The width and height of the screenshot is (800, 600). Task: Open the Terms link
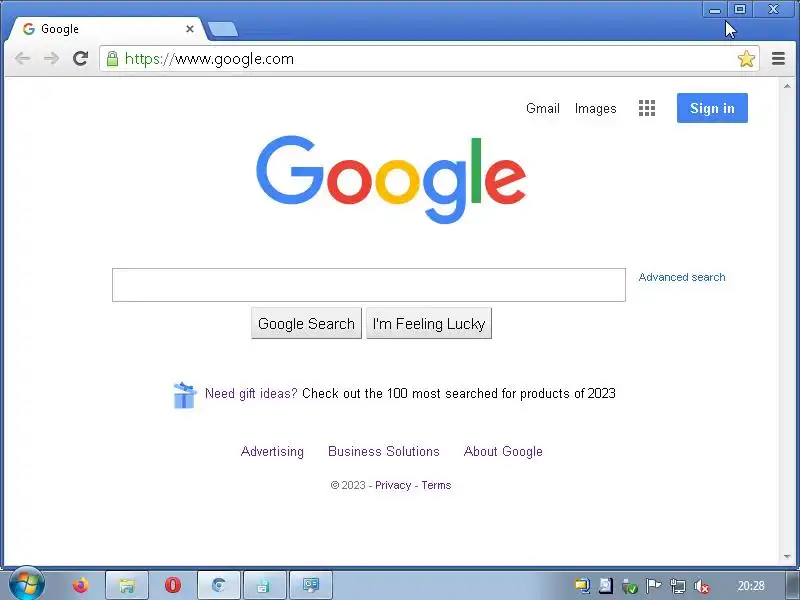click(x=436, y=485)
